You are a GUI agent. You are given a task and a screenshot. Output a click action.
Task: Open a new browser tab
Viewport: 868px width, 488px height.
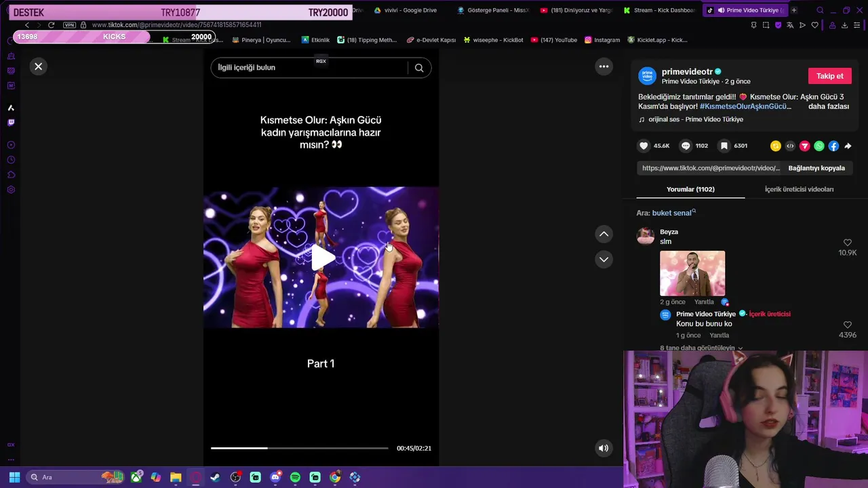tap(793, 10)
